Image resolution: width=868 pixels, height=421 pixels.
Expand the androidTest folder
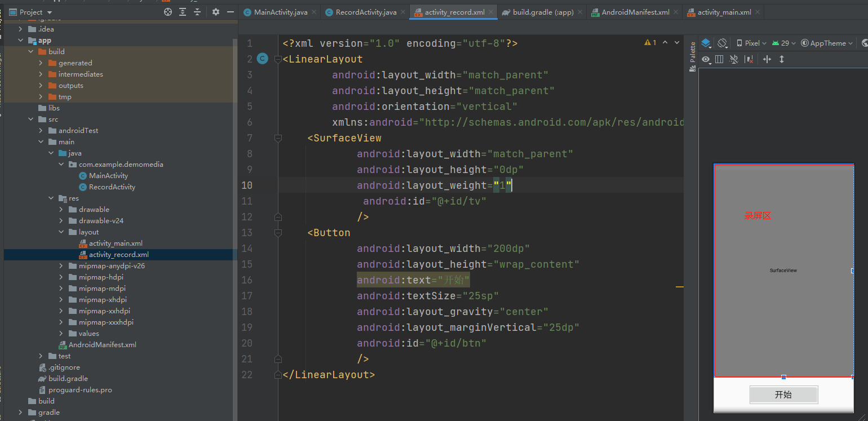(x=41, y=131)
